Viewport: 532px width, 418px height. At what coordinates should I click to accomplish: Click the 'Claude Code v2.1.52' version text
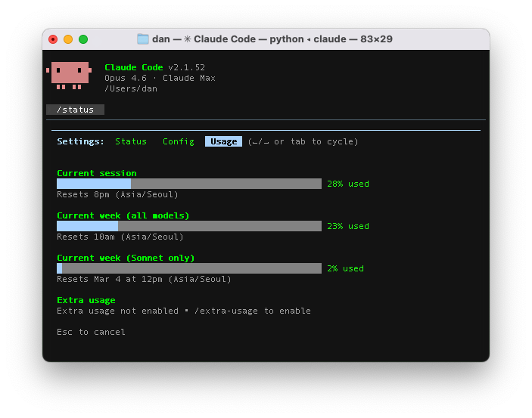pos(154,67)
